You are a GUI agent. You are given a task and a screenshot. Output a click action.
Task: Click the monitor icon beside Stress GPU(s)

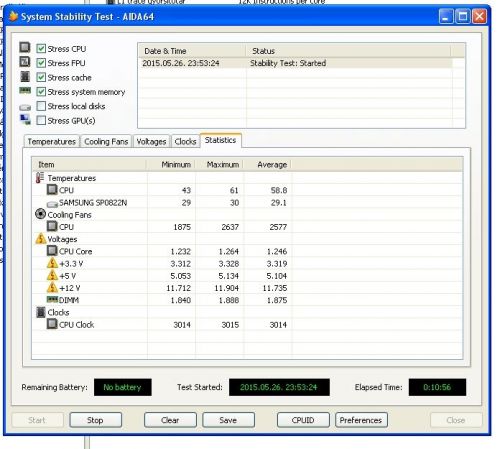(25, 119)
